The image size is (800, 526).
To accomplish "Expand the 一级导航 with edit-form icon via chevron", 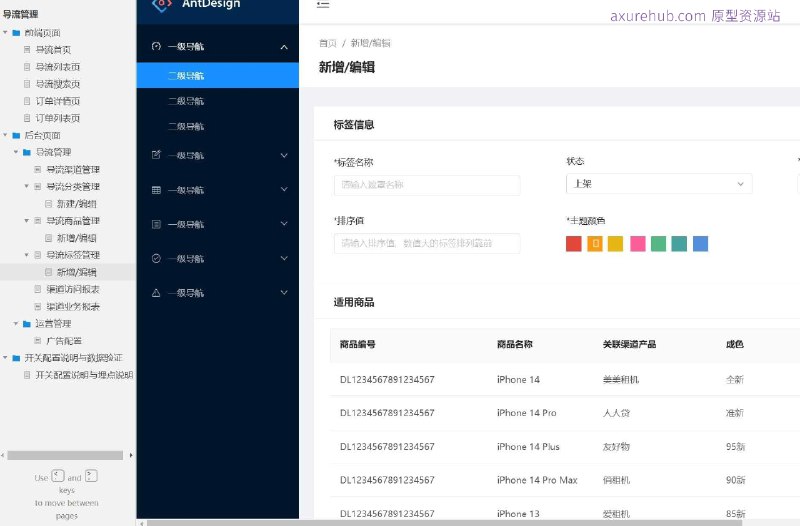I will pos(284,155).
